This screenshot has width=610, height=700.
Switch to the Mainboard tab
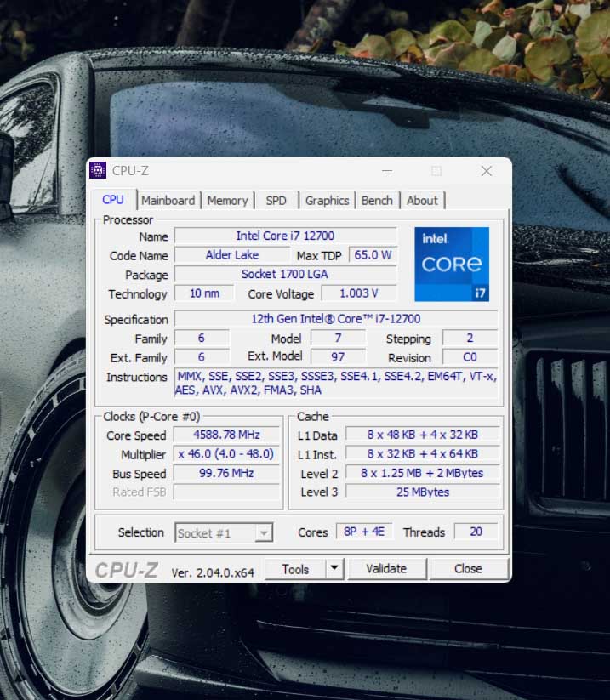click(168, 201)
